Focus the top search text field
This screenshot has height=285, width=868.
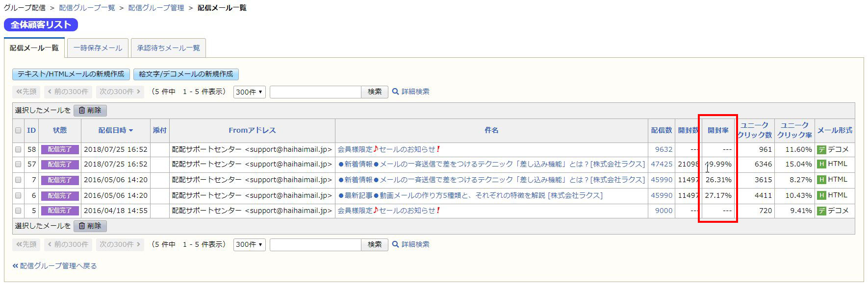[x=315, y=92]
